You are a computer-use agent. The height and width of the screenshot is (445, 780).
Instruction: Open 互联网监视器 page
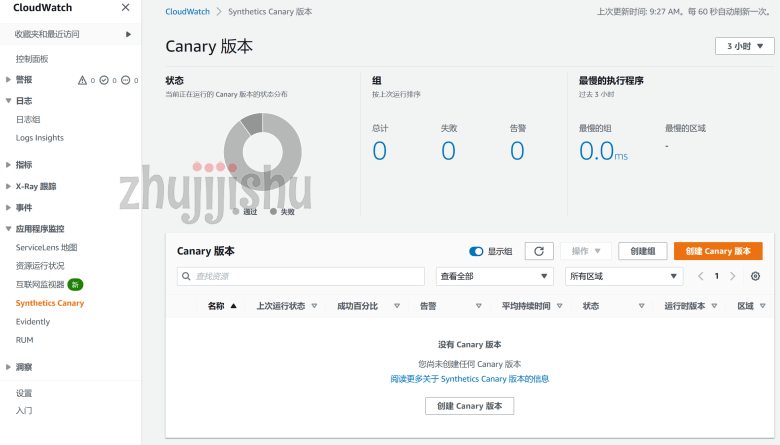click(40, 284)
